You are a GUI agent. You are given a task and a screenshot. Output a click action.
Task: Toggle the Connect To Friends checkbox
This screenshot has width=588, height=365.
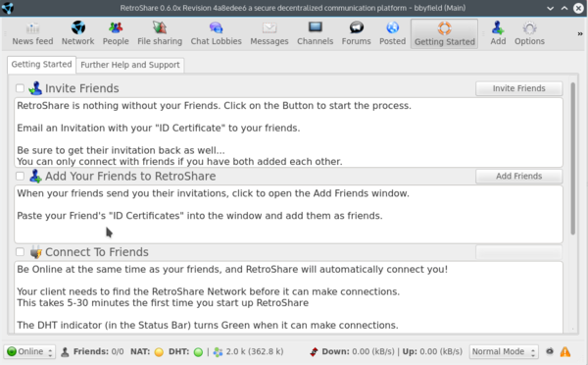coord(21,252)
